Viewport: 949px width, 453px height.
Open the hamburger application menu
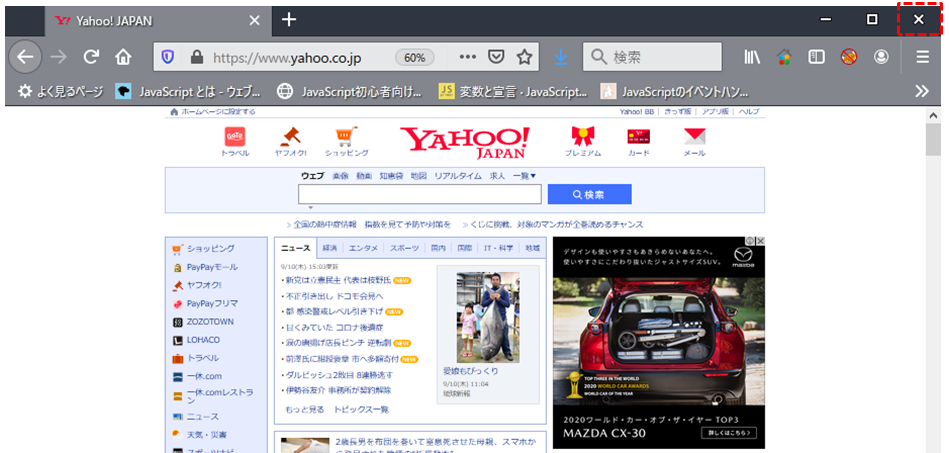[922, 57]
